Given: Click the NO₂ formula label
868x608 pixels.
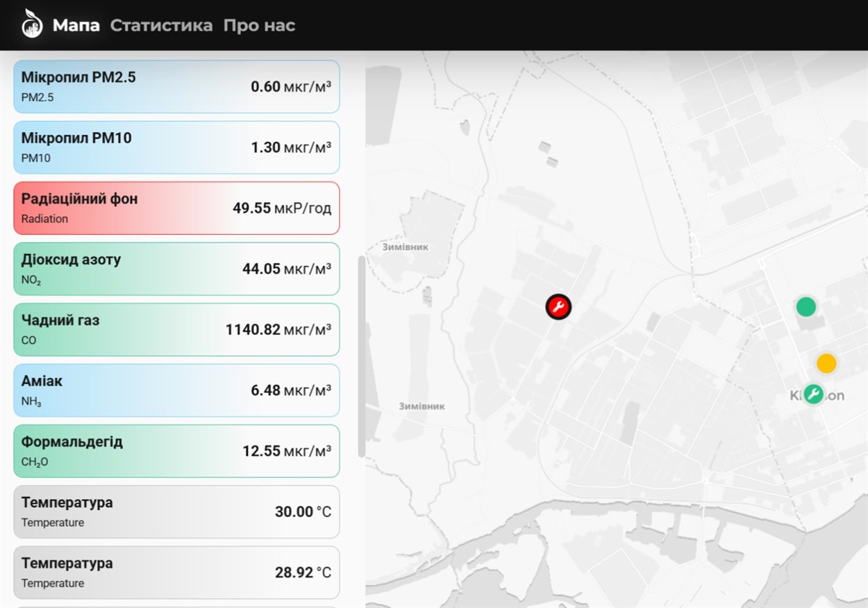Looking at the screenshot, I should click(x=33, y=280).
